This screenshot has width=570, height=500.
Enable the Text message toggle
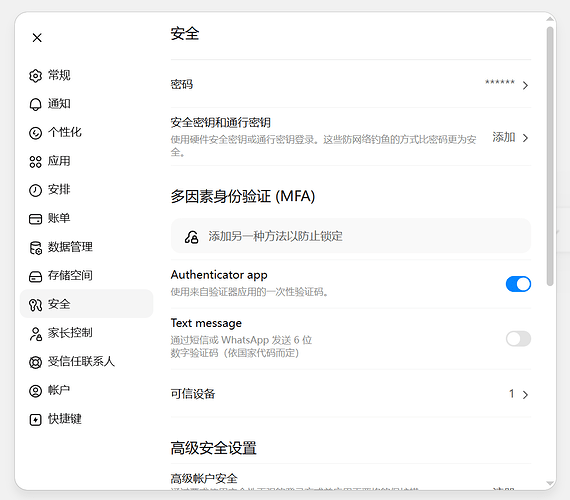tap(518, 339)
